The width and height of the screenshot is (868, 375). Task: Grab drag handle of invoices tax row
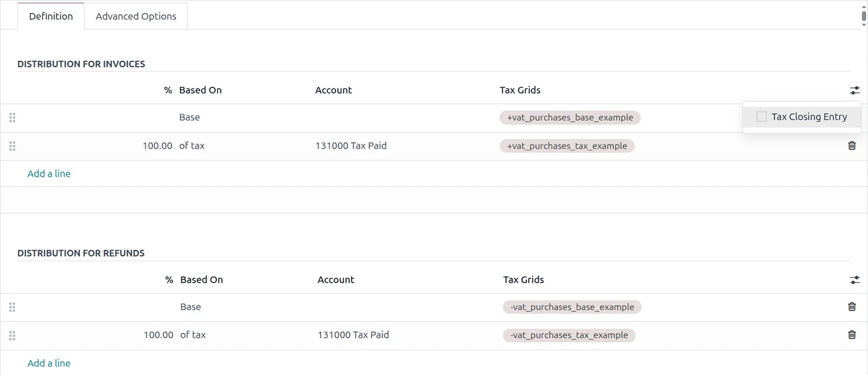[x=12, y=146]
